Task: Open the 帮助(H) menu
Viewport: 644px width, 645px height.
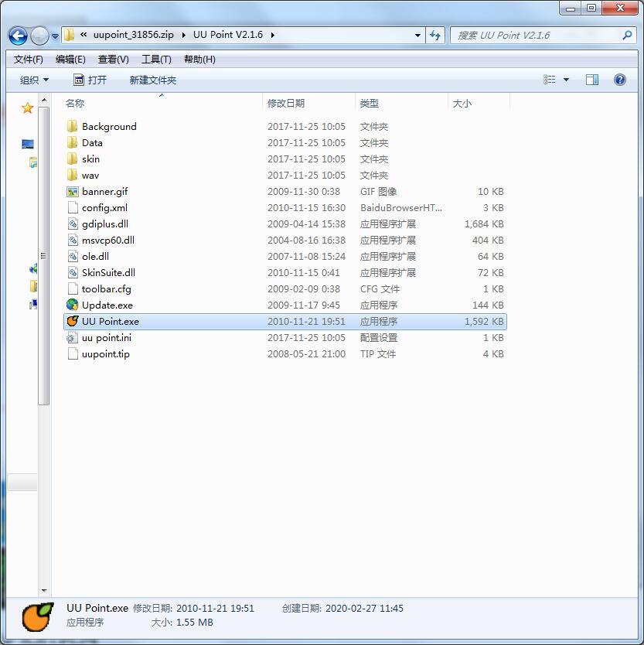Action: pyautogui.click(x=200, y=60)
